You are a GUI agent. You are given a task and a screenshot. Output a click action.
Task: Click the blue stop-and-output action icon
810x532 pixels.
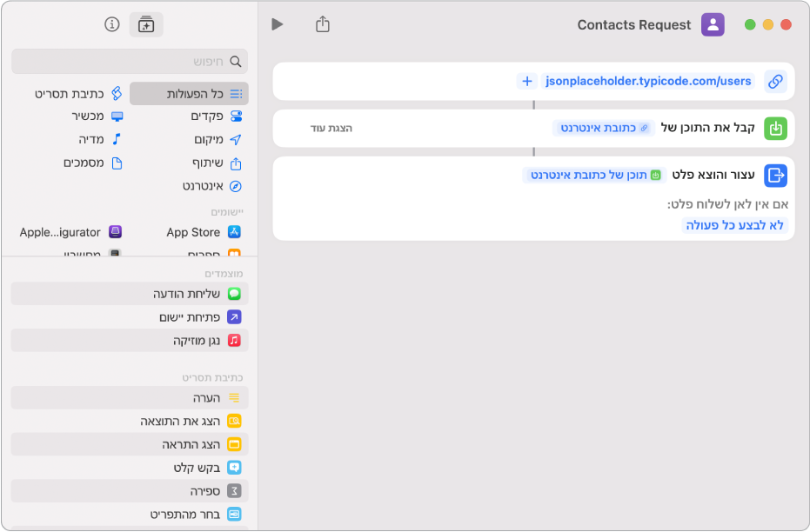(x=775, y=176)
